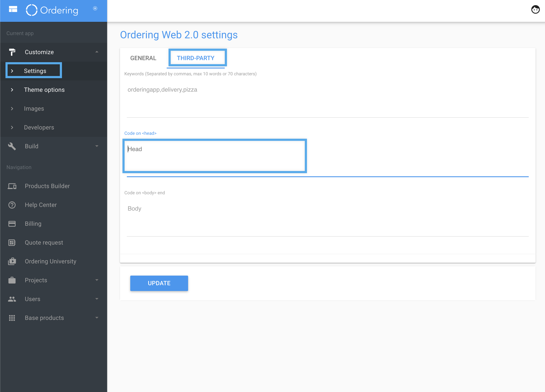545x392 pixels.
Task: Click the Base products menu label
Action: point(45,318)
